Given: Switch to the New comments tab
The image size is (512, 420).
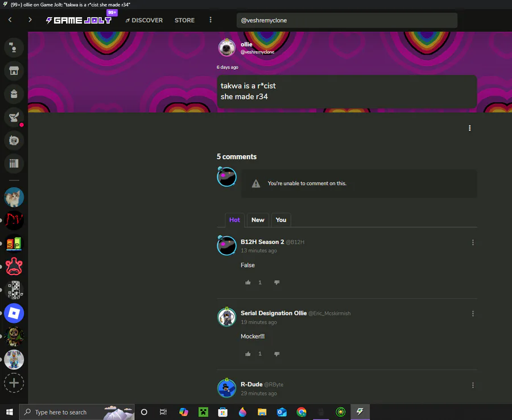Looking at the screenshot, I should tap(258, 220).
